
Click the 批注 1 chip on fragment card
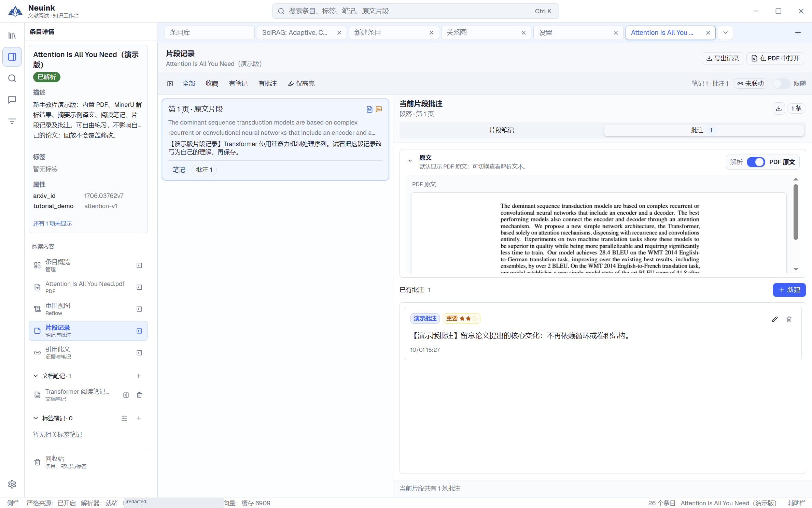[x=204, y=170]
